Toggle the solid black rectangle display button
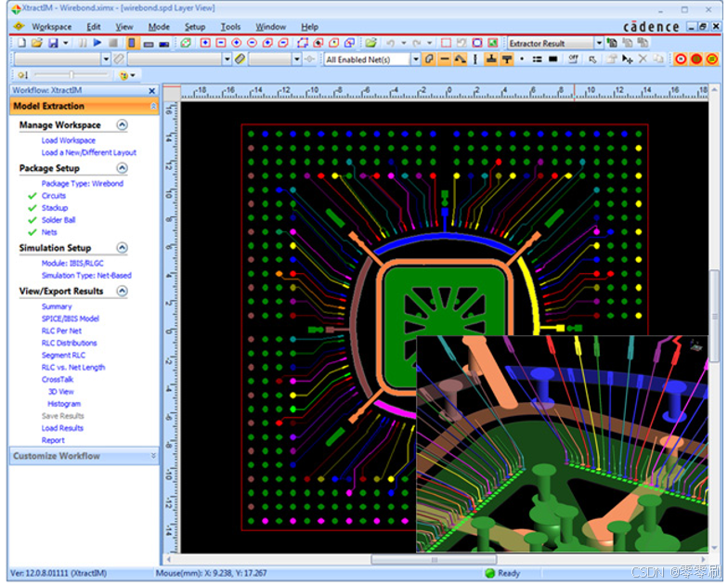The width and height of the screenshot is (728, 585). point(552,59)
